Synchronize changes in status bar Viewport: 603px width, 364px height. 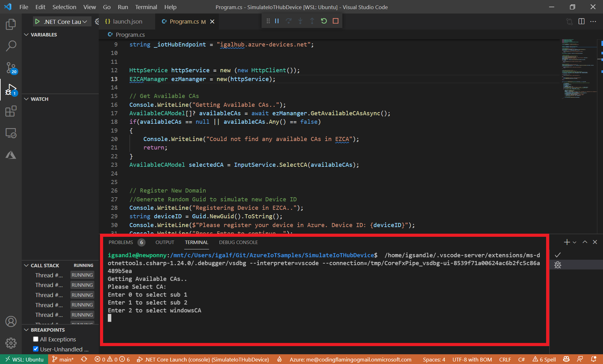(84, 359)
